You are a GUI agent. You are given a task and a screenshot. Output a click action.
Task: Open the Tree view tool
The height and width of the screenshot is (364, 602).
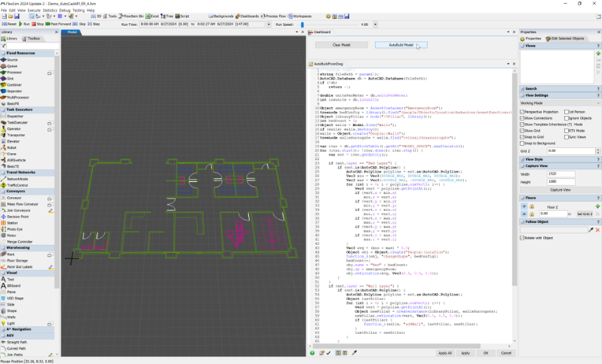[168, 16]
